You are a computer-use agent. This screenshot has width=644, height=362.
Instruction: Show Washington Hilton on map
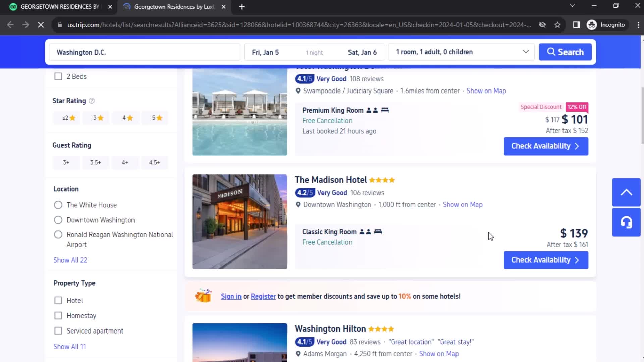click(439, 354)
